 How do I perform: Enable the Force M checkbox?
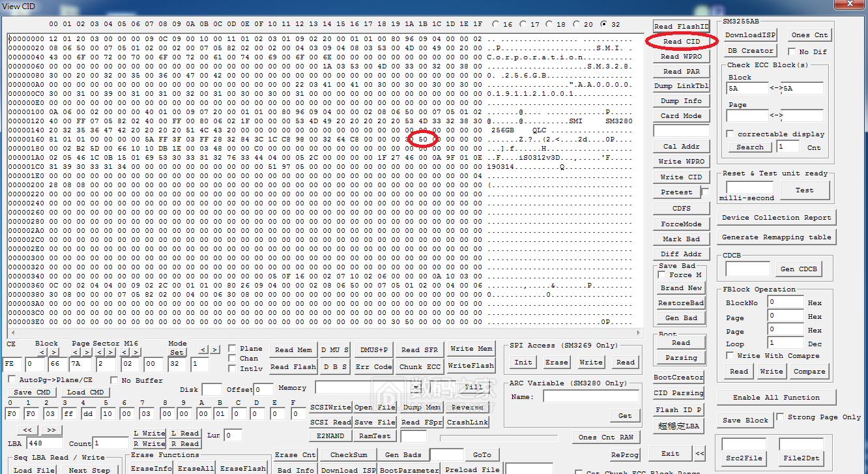coord(662,274)
